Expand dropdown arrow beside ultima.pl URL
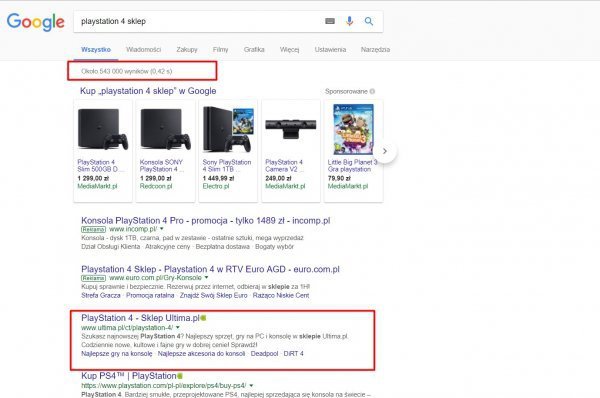This screenshot has width=600, height=398. [178, 328]
